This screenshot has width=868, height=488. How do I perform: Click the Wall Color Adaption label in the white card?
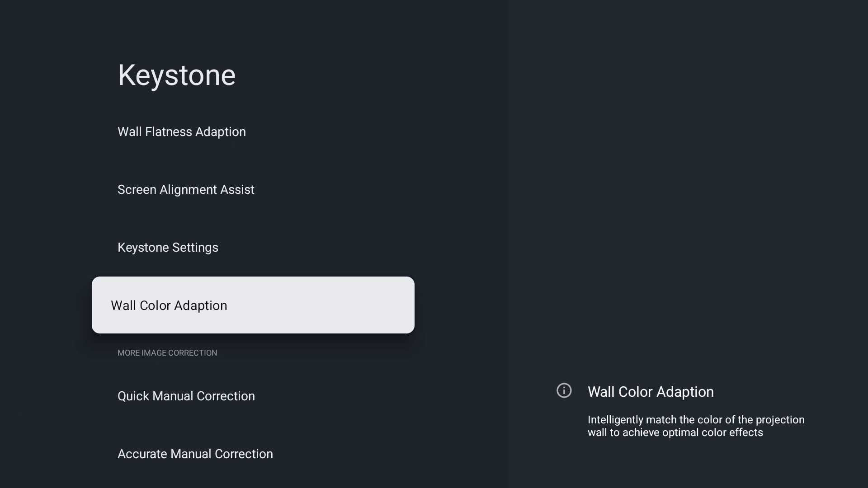(x=169, y=305)
